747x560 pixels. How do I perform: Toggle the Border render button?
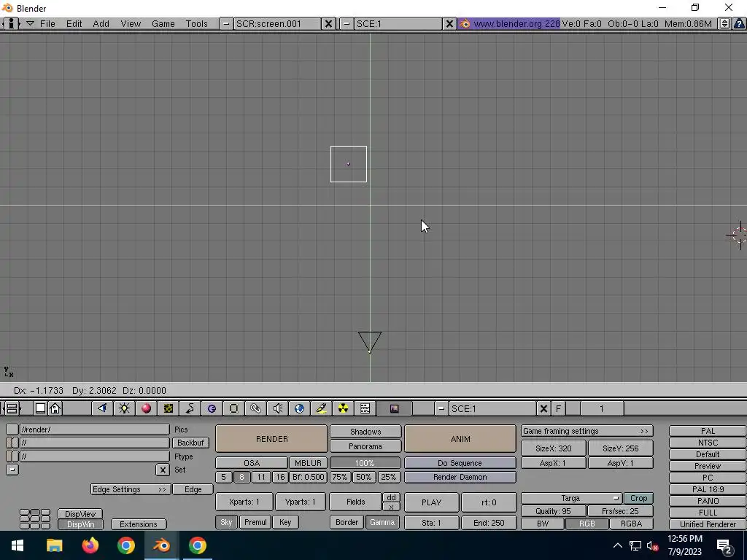(x=347, y=522)
